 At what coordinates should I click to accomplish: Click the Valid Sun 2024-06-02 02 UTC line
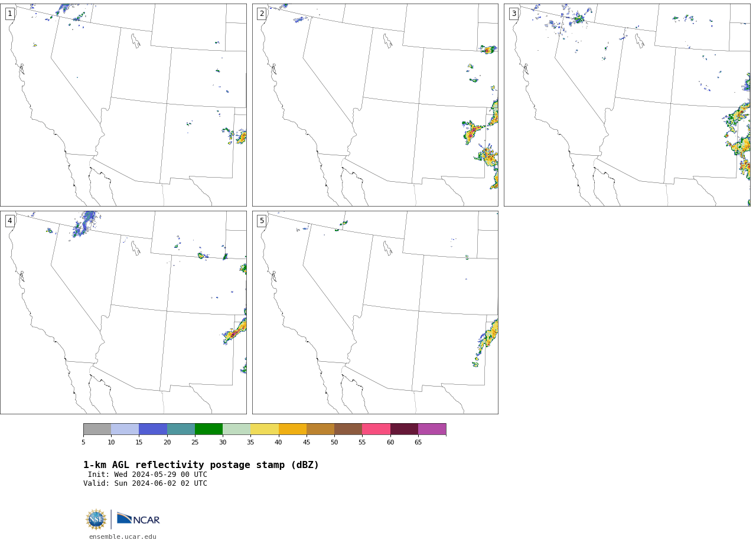(145, 483)
